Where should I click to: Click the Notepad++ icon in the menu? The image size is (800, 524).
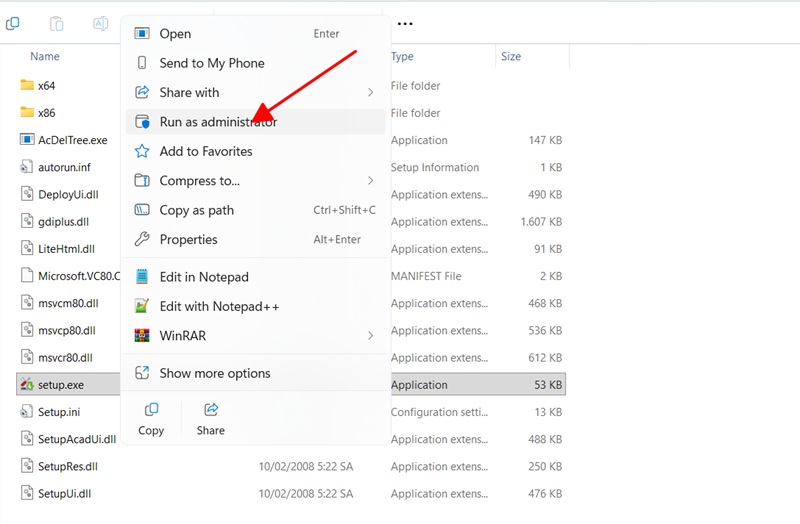pyautogui.click(x=142, y=306)
